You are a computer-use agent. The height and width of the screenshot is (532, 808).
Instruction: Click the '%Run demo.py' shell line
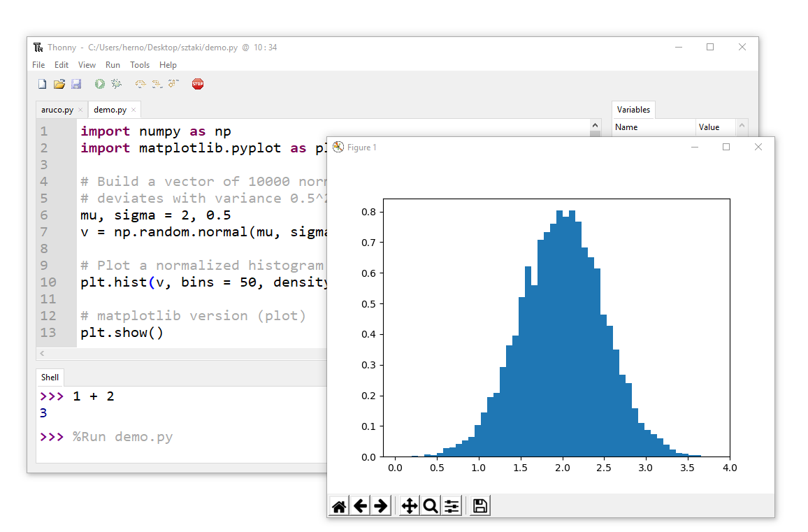(x=122, y=437)
